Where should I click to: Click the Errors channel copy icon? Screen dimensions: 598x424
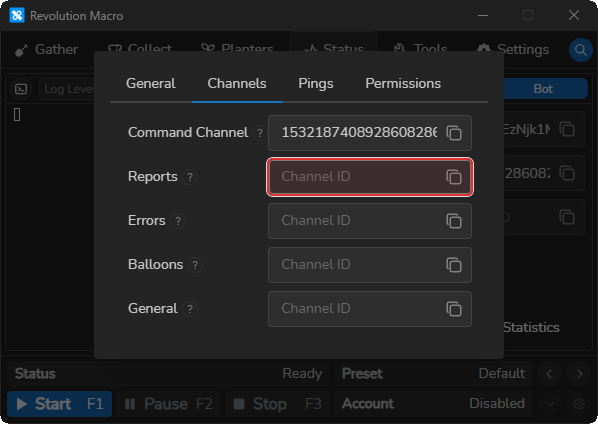click(x=454, y=221)
